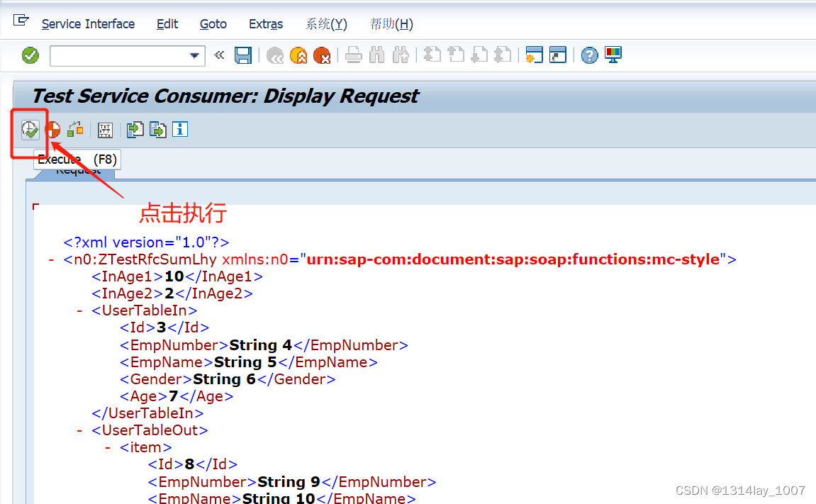Viewport: 816px width, 504px height.
Task: Click the orange breakpoint icon next to Execute
Action: tap(53, 130)
